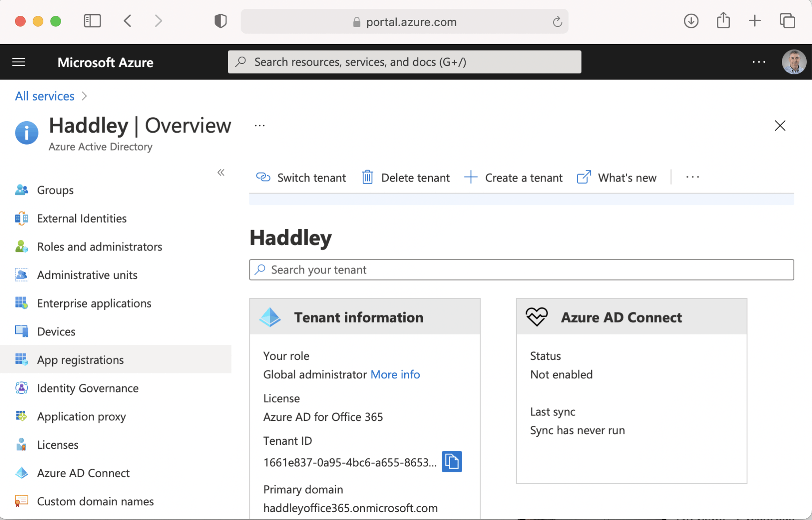Screen dimensions: 812x520
Task: Open What's new link
Action: tap(617, 177)
